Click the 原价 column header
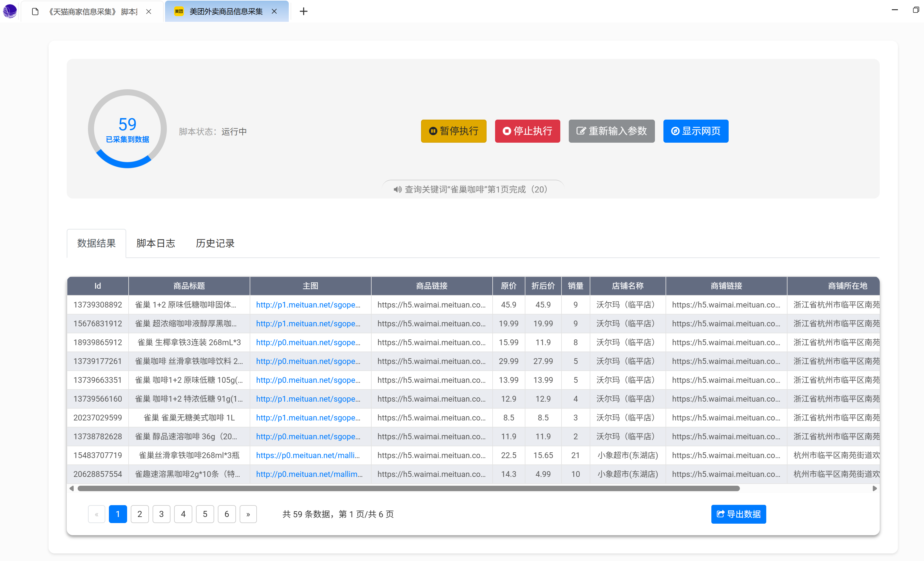This screenshot has width=924, height=561. (508, 286)
